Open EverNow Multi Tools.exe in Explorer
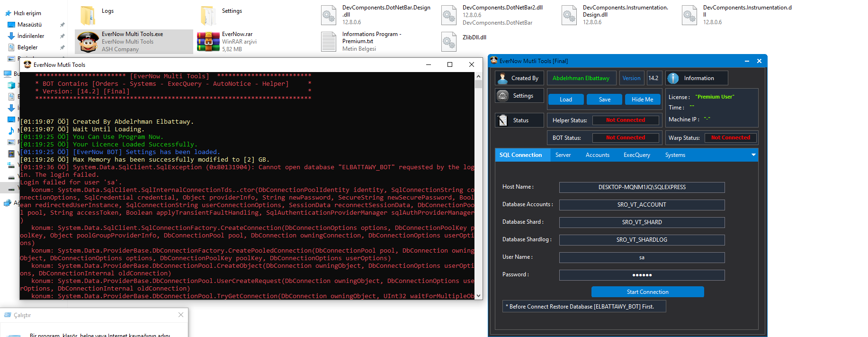Screen dimensions: 868x337 click(134, 42)
